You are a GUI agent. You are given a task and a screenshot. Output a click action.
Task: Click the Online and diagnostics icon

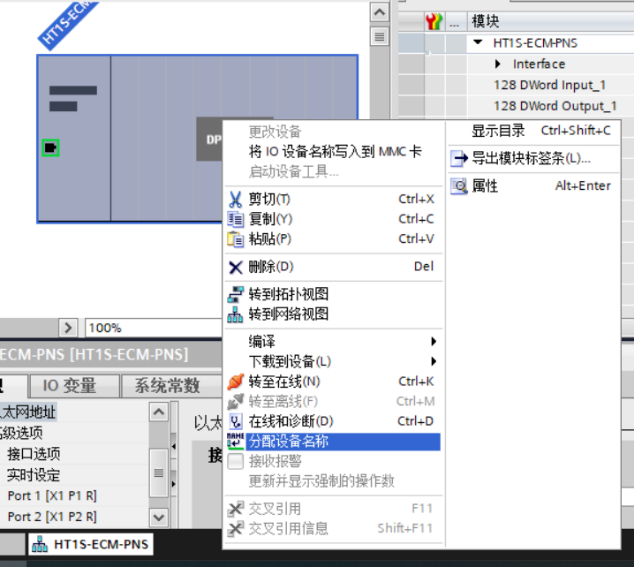click(235, 421)
